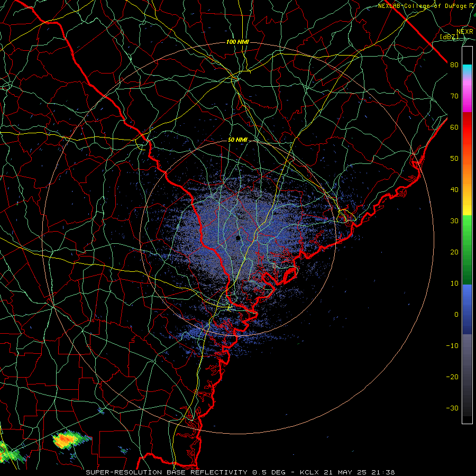Click the -20 value on dBZ scale
The height and width of the screenshot is (476, 476).
click(452, 377)
